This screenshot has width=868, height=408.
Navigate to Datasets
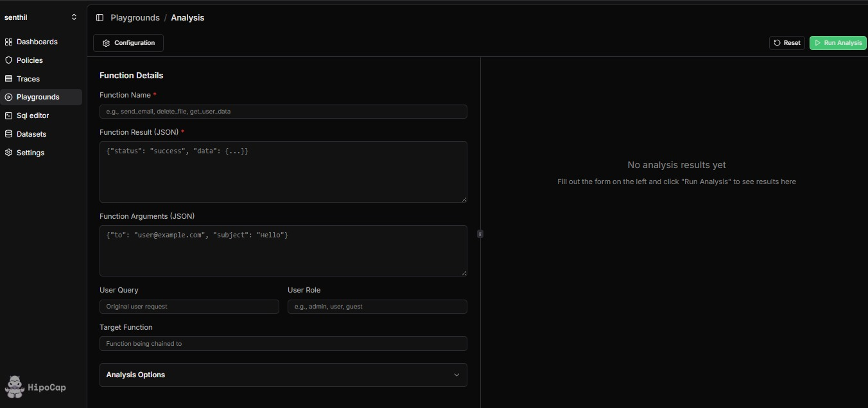coord(41,134)
